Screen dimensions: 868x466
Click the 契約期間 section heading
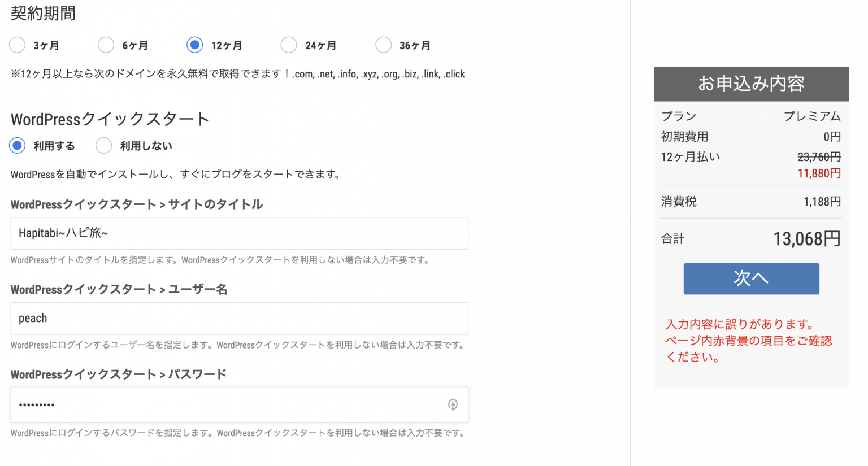[43, 14]
